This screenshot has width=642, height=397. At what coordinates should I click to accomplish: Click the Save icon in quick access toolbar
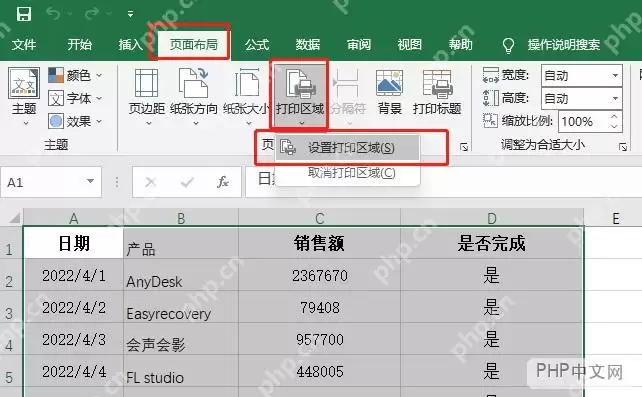pyautogui.click(x=24, y=14)
